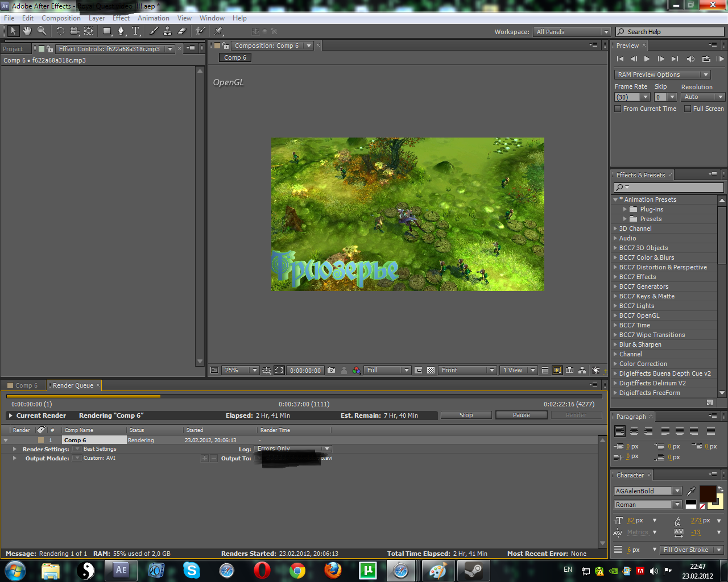Select the Zoom magnifier tool
The image size is (728, 582).
[42, 31]
